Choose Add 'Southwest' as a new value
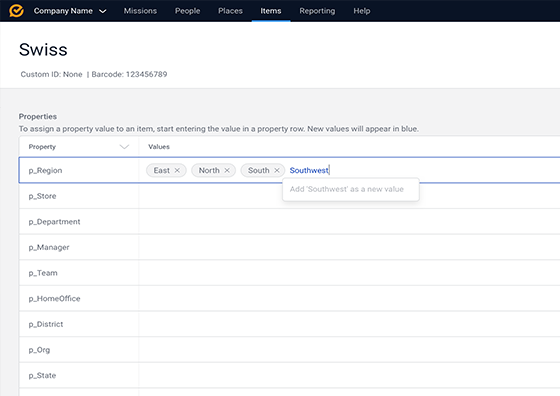The width and height of the screenshot is (560, 396). tap(350, 189)
